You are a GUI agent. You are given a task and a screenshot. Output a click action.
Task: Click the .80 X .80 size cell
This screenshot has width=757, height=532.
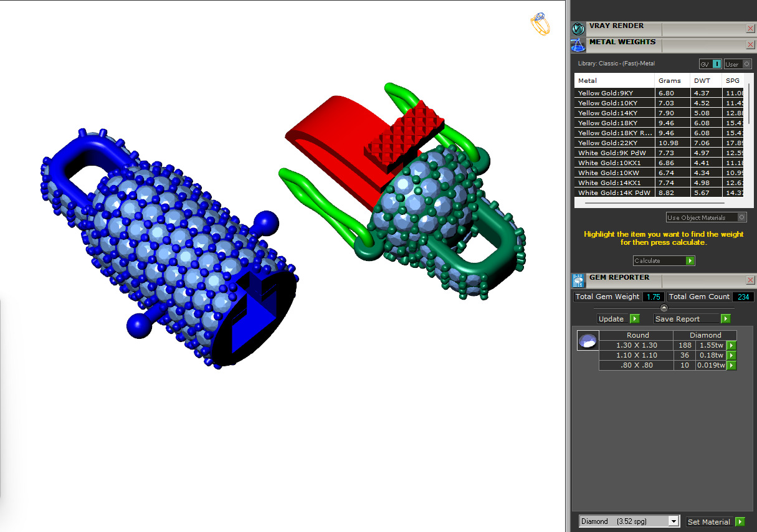pos(637,365)
